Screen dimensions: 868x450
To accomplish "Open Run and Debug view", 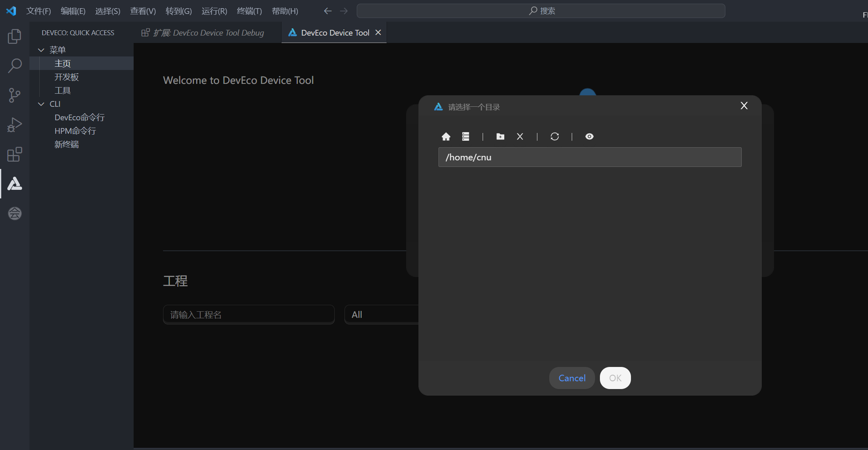I will 15,125.
